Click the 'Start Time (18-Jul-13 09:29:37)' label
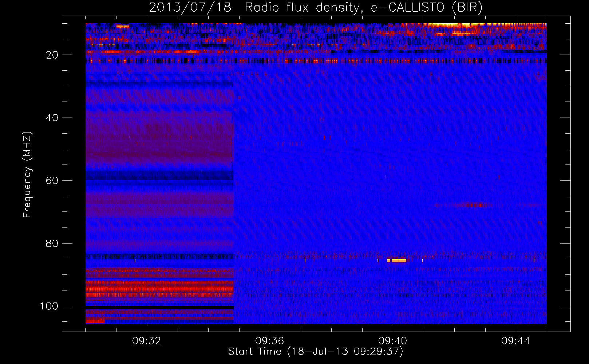The height and width of the screenshot is (364, 589). pos(316,352)
